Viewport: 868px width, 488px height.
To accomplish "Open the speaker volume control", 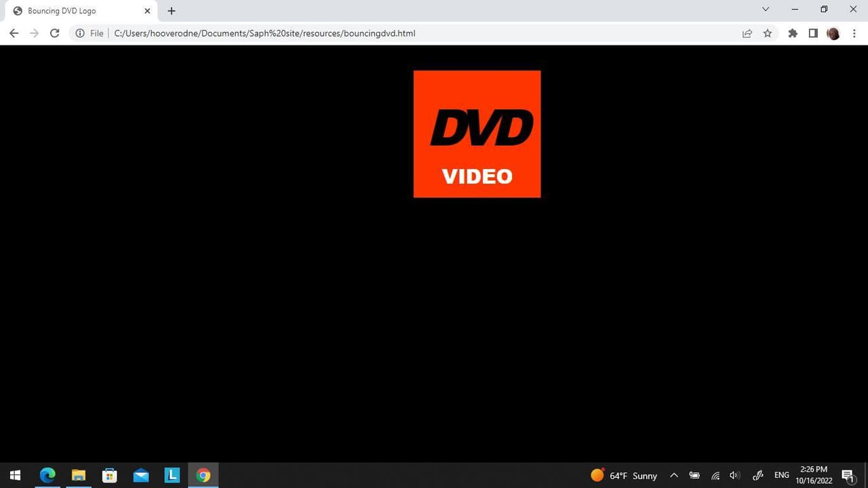I will 734,475.
